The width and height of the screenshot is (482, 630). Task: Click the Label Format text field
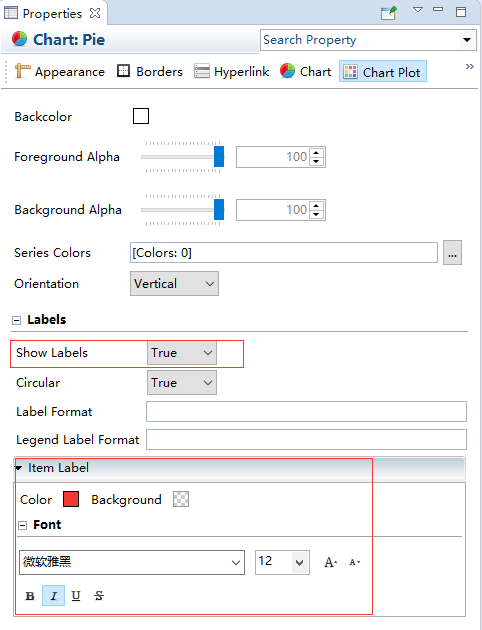click(x=306, y=411)
